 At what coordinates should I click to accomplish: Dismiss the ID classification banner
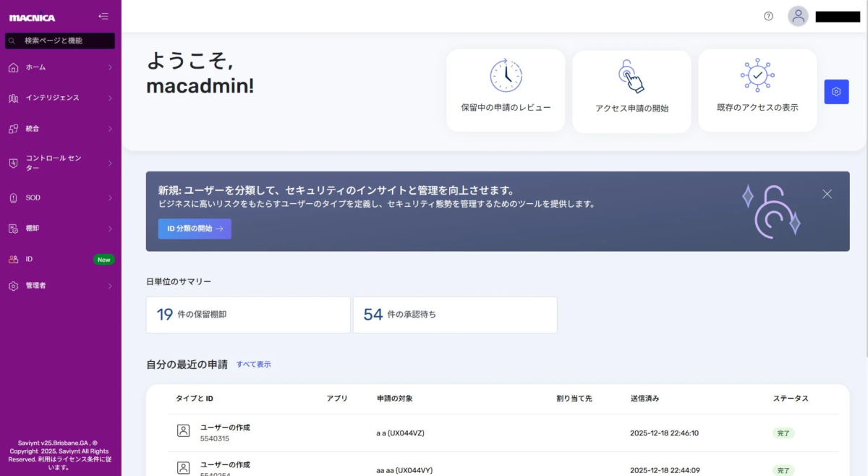click(827, 193)
